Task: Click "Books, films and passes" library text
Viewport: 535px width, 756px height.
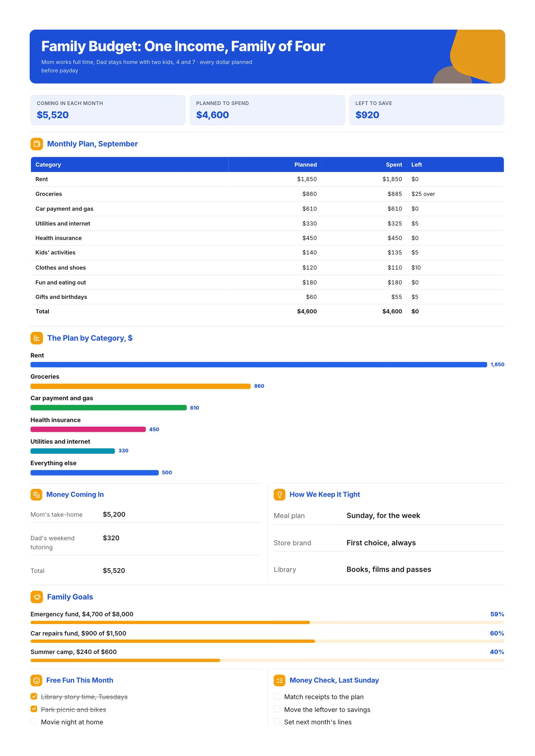Action: point(389,570)
